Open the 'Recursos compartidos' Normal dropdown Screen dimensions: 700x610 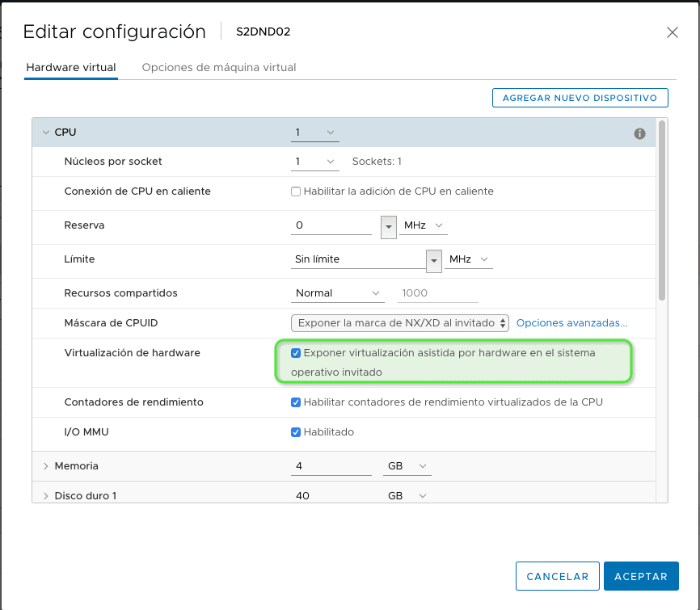pyautogui.click(x=338, y=292)
